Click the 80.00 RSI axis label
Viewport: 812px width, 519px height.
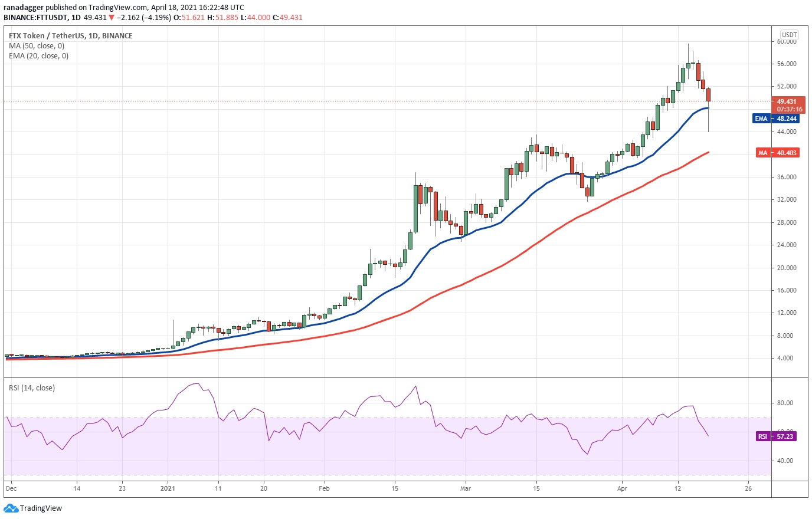(x=785, y=403)
